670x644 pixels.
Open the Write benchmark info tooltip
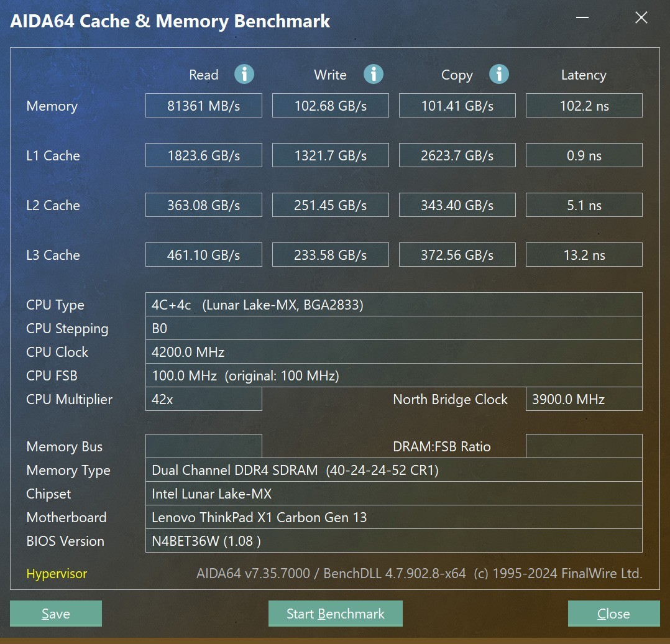(374, 74)
